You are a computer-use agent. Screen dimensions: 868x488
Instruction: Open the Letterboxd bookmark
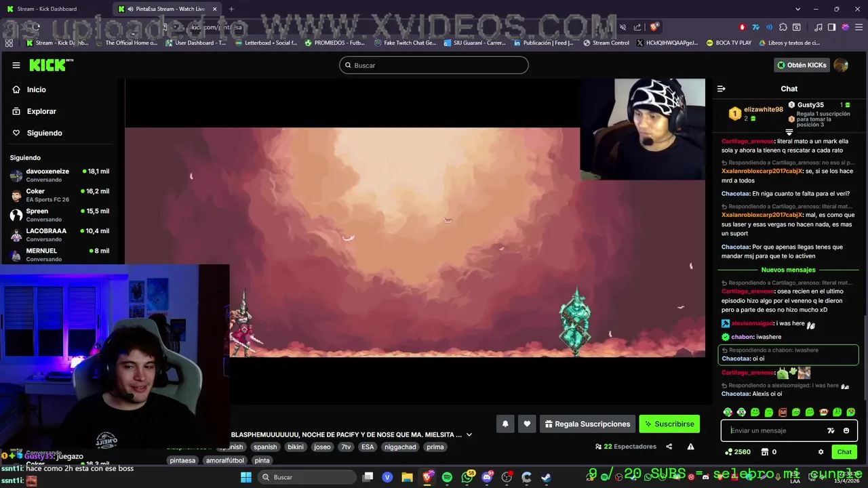click(x=265, y=43)
